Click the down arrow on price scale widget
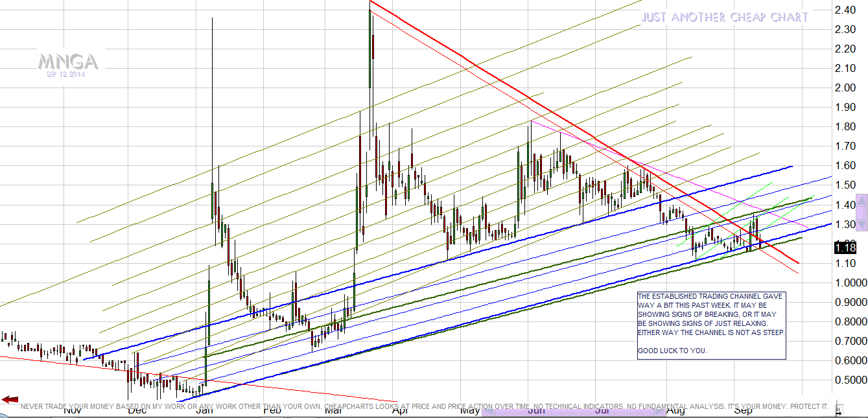The height and width of the screenshot is (418, 868). [862, 224]
